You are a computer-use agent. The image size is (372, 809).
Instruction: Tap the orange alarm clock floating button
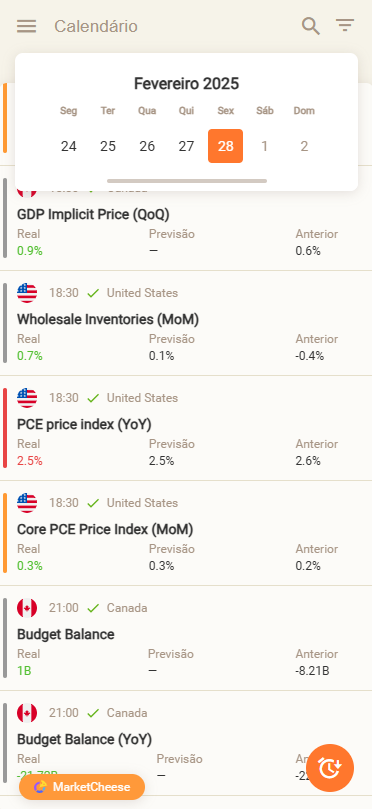[330, 768]
